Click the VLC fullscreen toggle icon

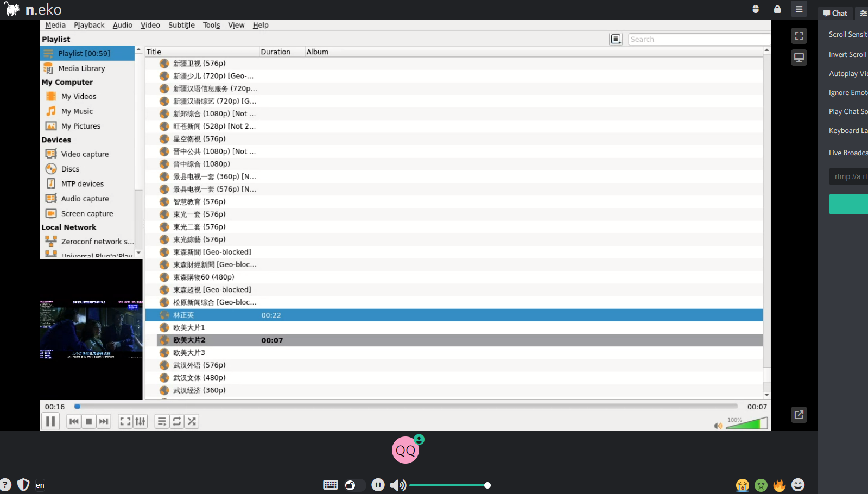coord(125,421)
